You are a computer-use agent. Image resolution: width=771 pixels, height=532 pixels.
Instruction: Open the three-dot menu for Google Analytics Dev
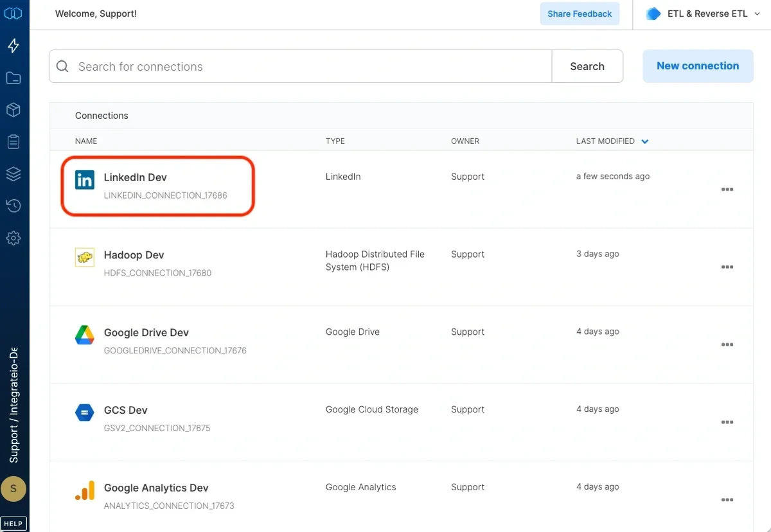727,500
